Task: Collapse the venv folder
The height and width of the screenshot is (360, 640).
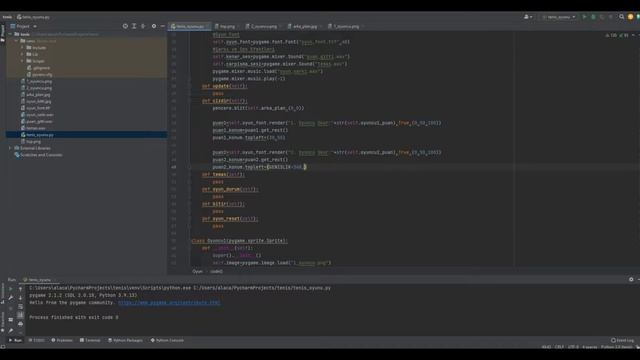Action: pyautogui.click(x=16, y=41)
